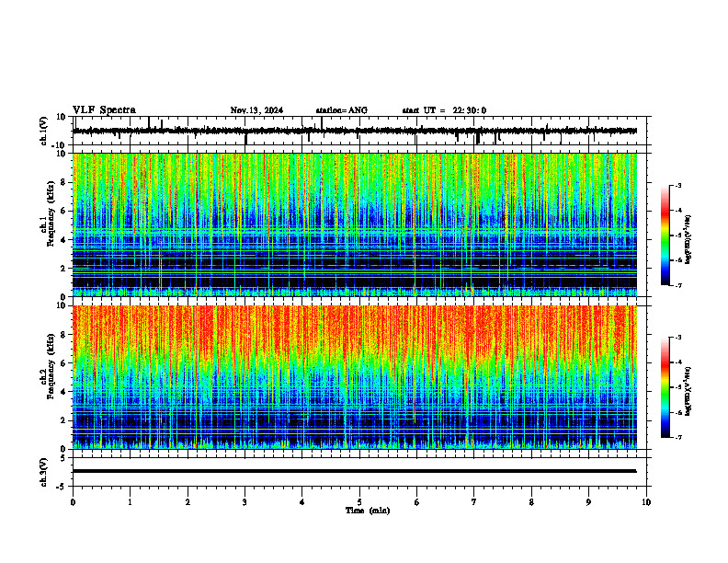Click the ch.2 spectrogram color scale bar
Image resolution: width=728 pixels, height=563 pixels.
point(665,387)
